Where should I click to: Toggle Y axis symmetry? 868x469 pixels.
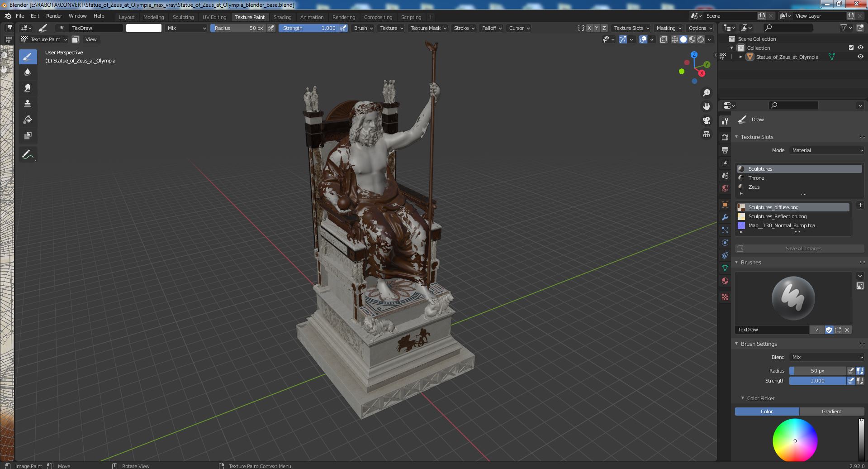tap(596, 28)
